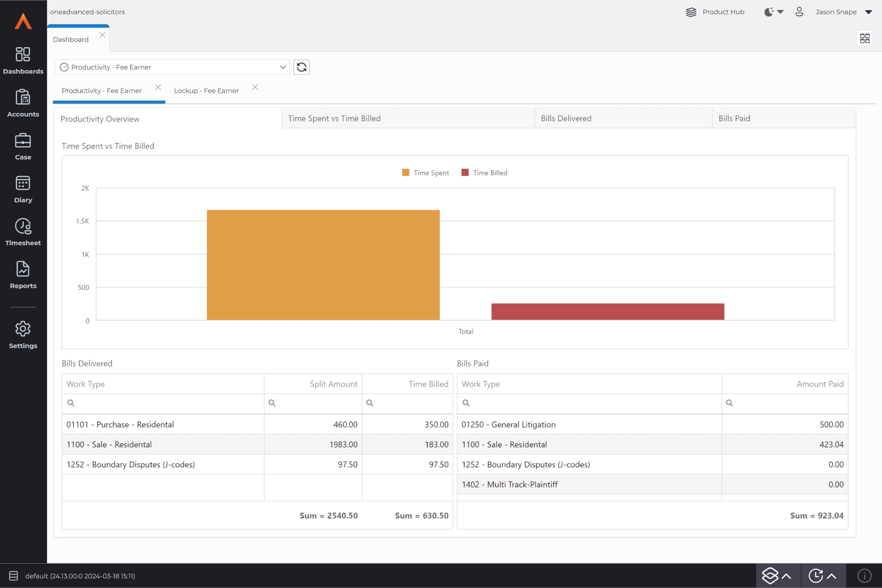882x588 pixels.
Task: Switch to Lockup - Fee Earner tab
Action: 206,91
